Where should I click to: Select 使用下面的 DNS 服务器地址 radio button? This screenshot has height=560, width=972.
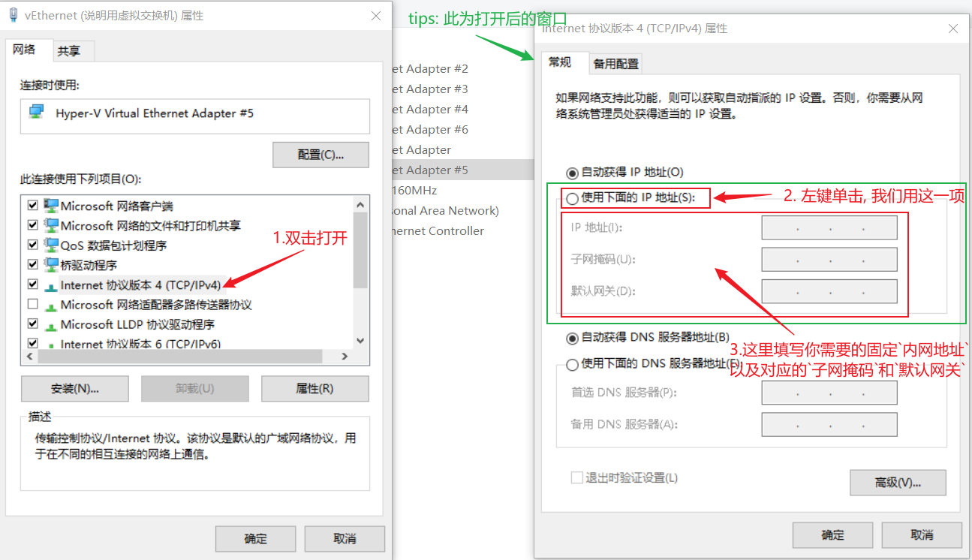coord(573,364)
